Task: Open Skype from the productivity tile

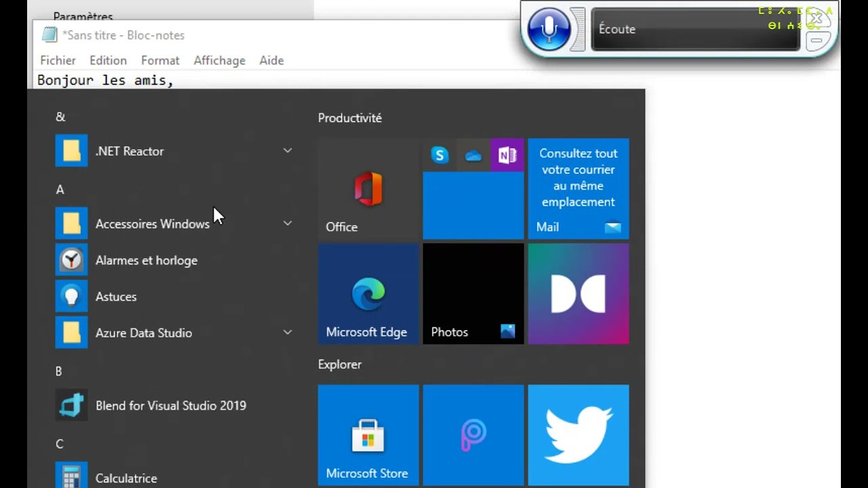Action: [439, 155]
